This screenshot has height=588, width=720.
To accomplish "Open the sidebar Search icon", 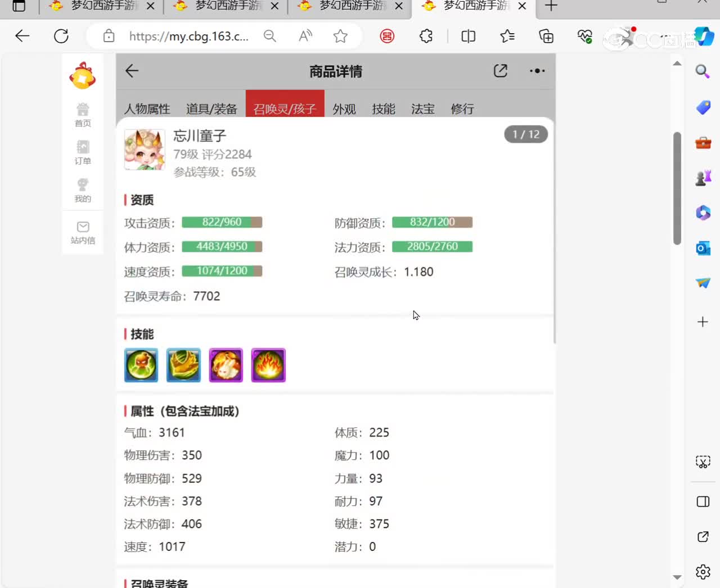I will click(x=703, y=71).
